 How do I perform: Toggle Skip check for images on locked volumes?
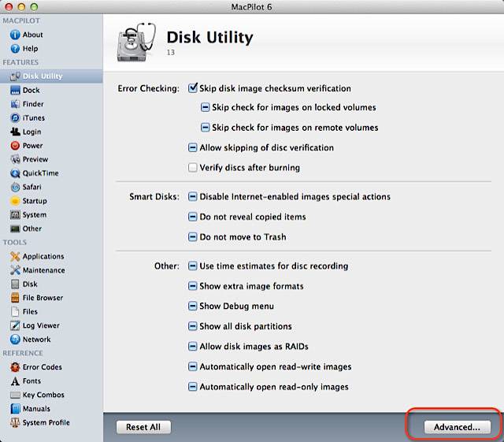[x=205, y=107]
